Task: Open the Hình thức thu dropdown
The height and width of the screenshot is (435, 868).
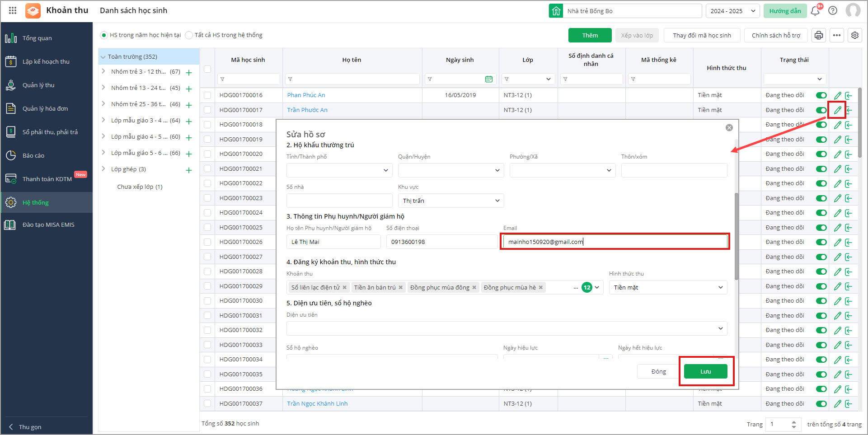Action: (x=668, y=287)
